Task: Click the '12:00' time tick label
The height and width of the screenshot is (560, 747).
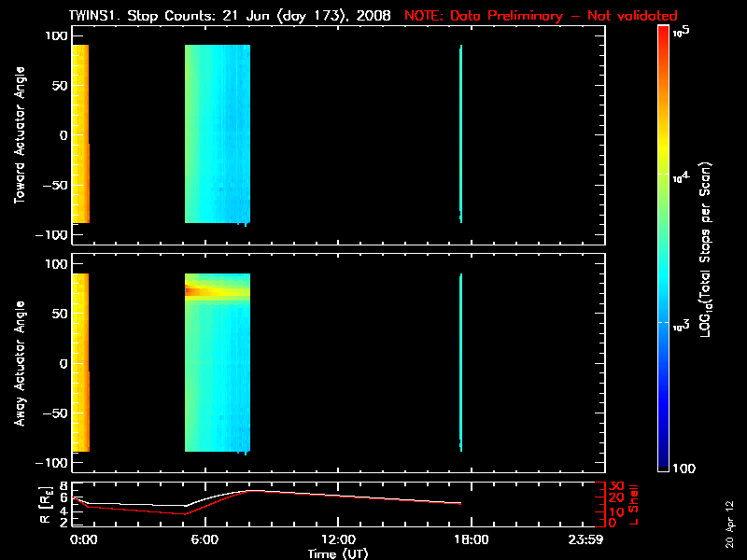Action: [x=338, y=539]
